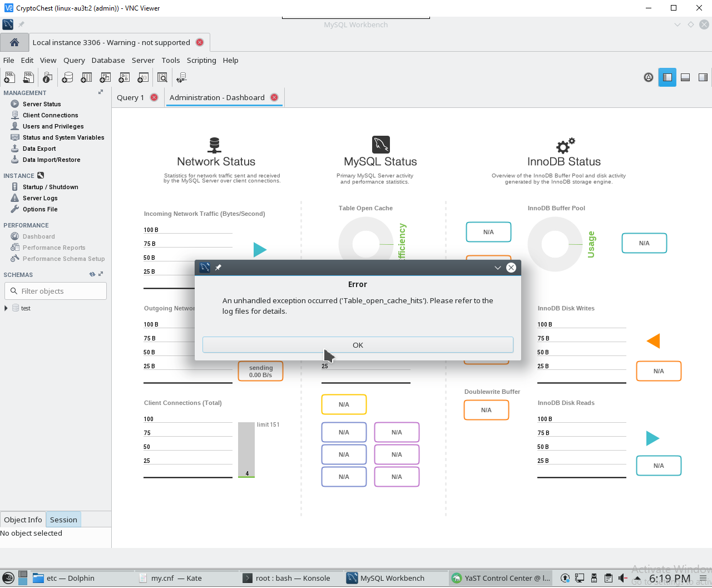Click the software updates tray icon

point(565,579)
